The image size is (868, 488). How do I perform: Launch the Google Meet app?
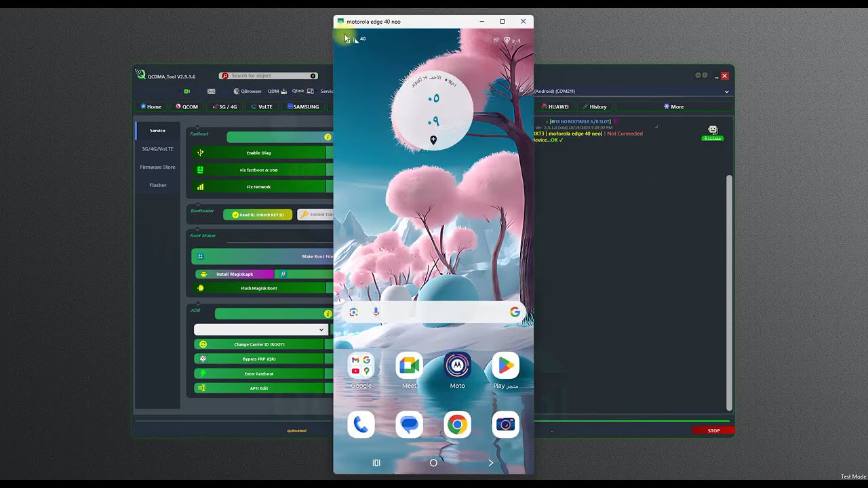coord(409,366)
